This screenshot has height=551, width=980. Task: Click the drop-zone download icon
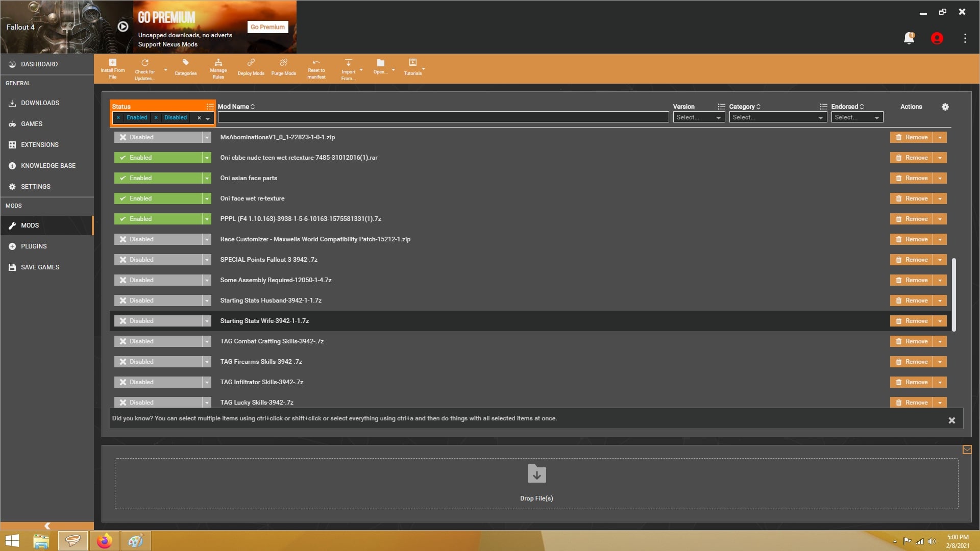[x=536, y=474]
